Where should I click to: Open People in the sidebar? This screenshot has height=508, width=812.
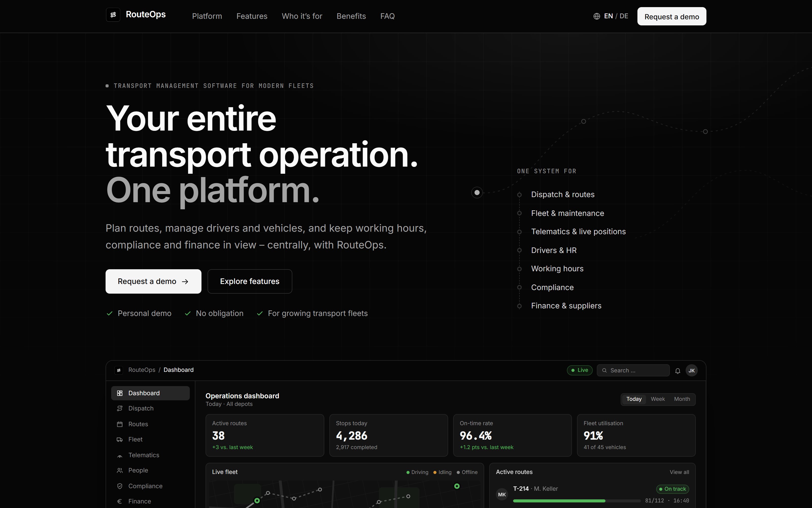tap(150, 470)
